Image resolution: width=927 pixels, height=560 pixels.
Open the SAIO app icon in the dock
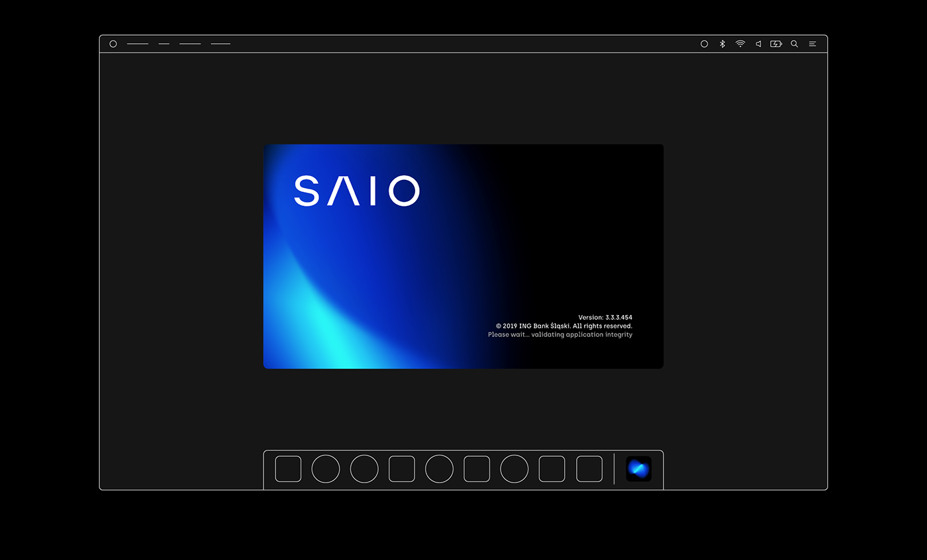coord(639,469)
